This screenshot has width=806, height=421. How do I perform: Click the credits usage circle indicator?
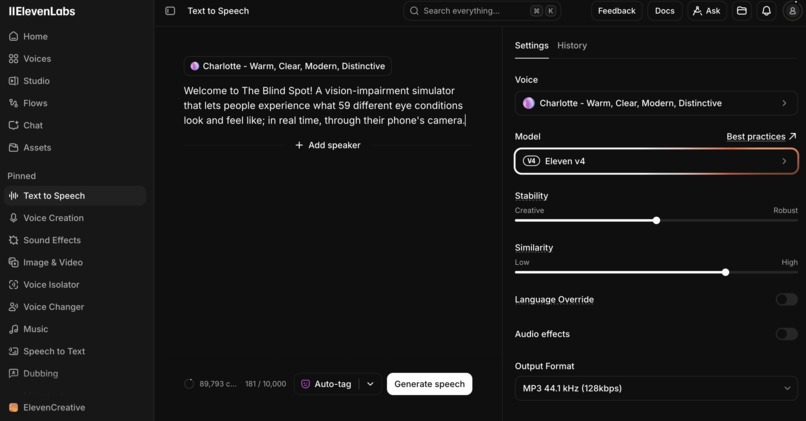[x=189, y=384]
